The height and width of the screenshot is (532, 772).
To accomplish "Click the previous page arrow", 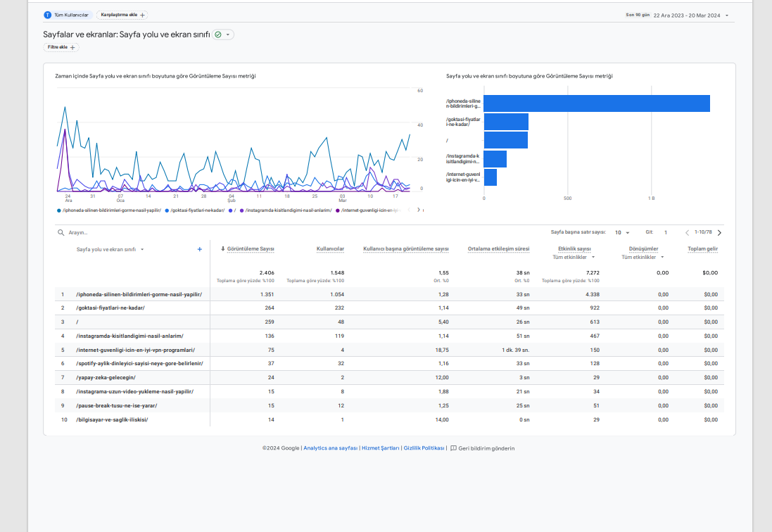I will tap(687, 232).
